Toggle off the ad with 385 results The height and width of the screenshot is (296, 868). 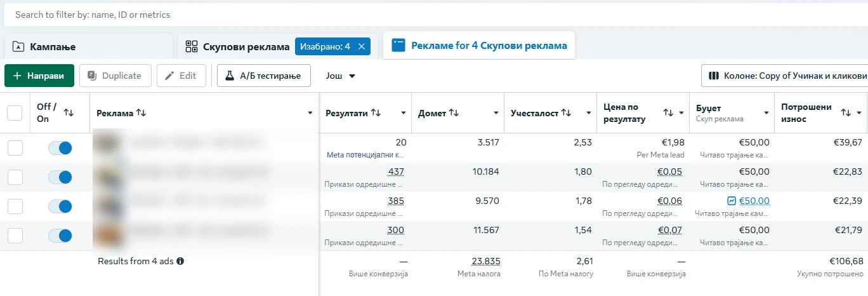click(x=60, y=206)
